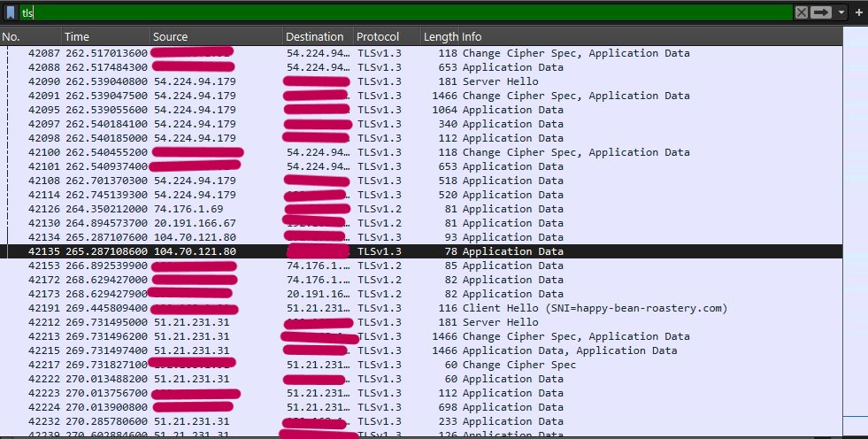Sort by the Length column header

(440, 36)
